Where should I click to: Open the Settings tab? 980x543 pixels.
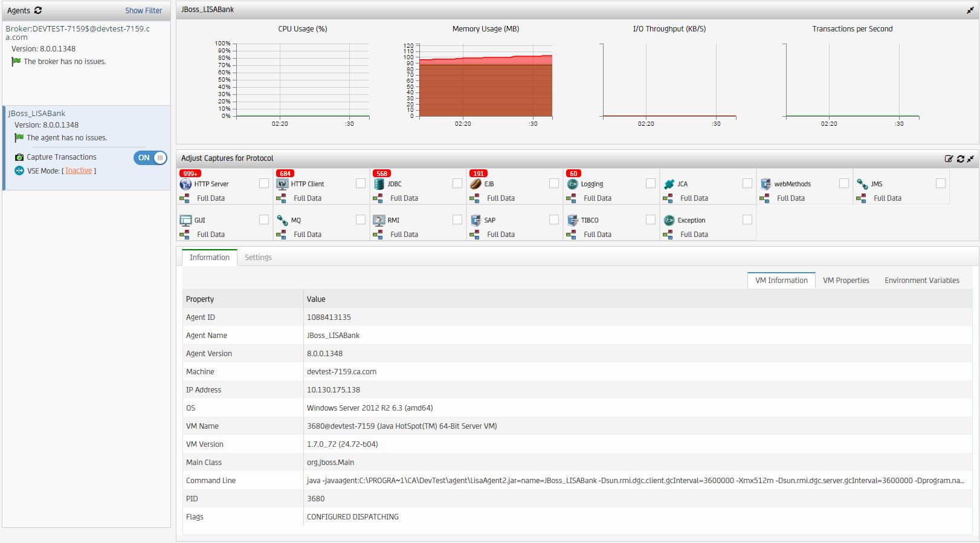click(258, 258)
